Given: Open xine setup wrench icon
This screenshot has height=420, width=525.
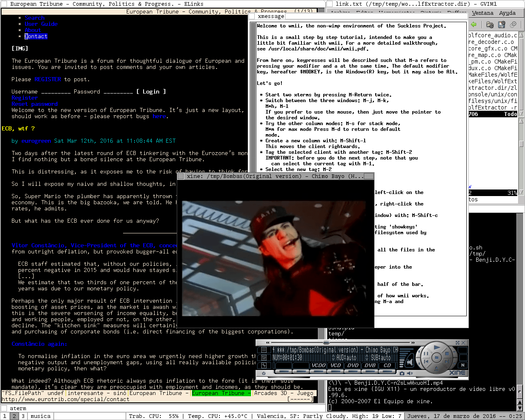Looking at the screenshot, I should point(263,365).
